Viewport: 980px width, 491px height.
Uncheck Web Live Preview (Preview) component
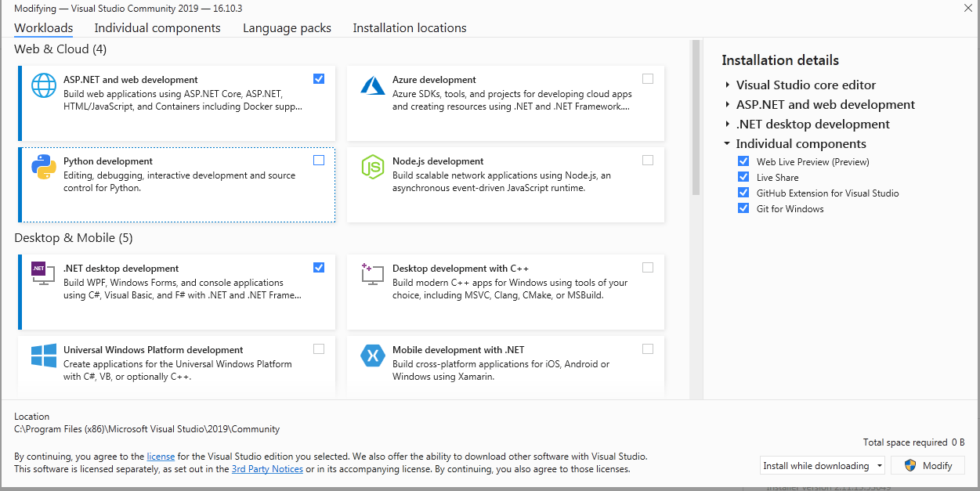pos(743,161)
